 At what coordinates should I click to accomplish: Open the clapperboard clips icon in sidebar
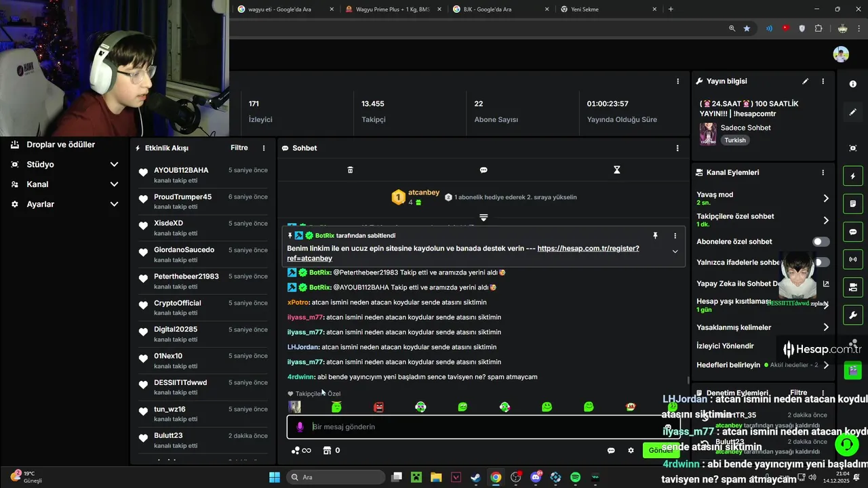[x=852, y=371]
